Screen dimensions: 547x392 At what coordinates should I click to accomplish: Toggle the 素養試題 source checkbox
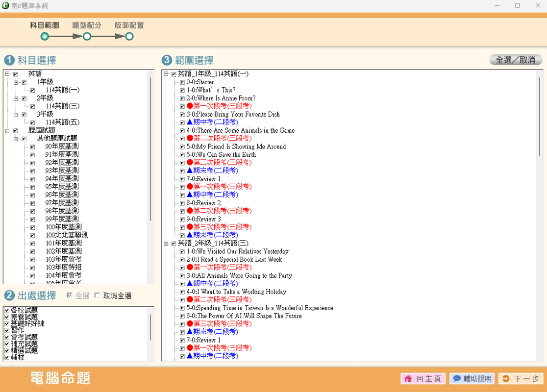click(7, 317)
